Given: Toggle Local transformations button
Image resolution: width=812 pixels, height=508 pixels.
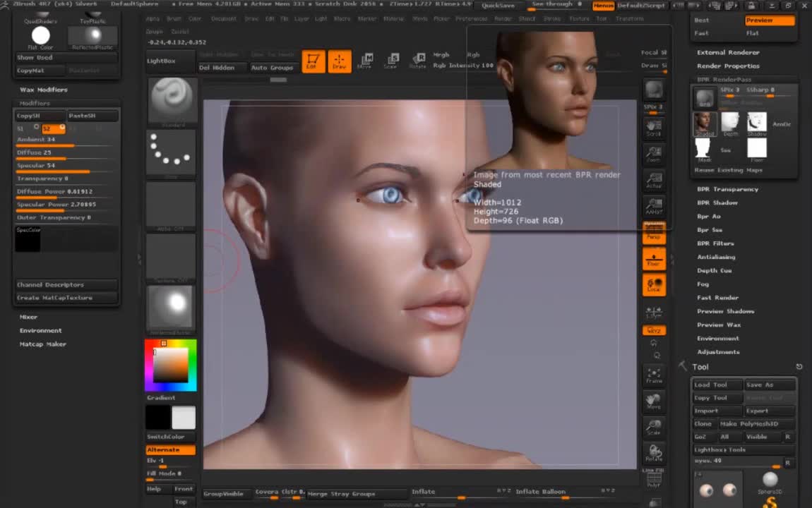Looking at the screenshot, I should (x=654, y=285).
